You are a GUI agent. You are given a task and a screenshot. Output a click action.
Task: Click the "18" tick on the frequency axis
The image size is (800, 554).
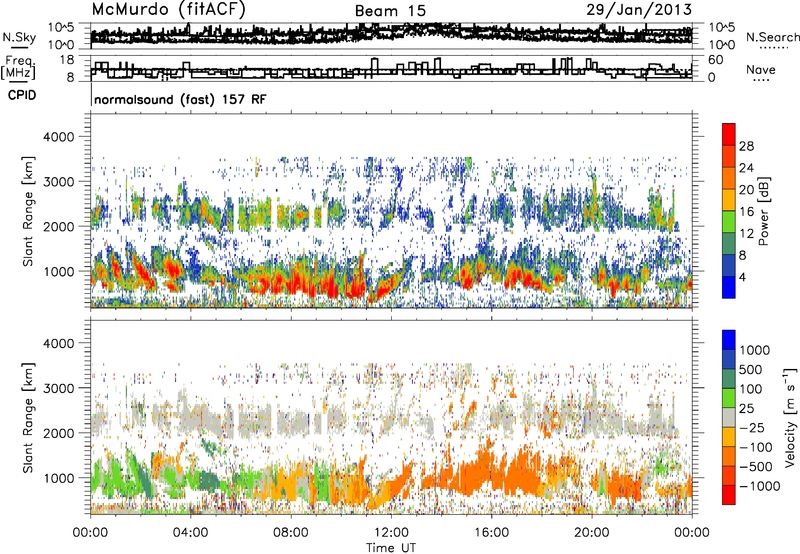[66, 60]
